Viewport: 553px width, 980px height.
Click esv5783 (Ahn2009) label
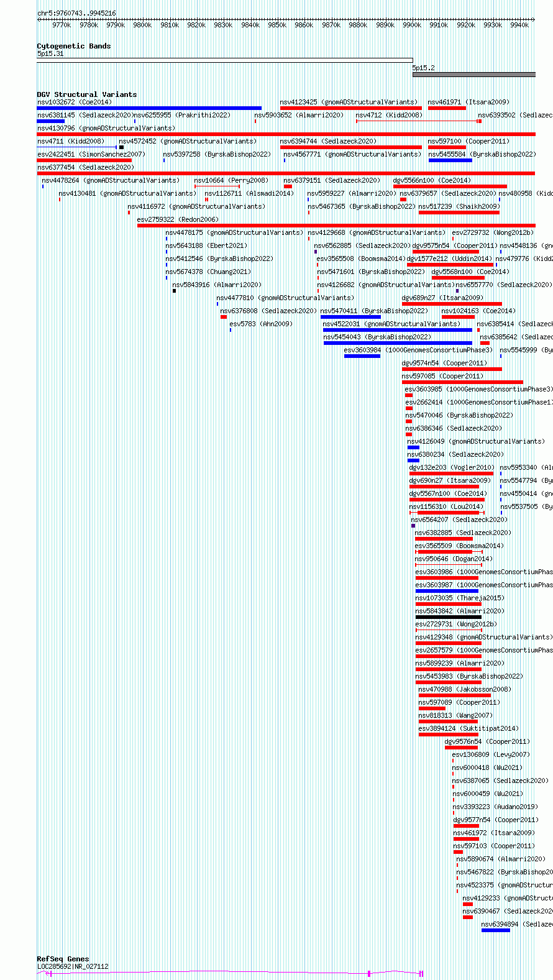[x=261, y=324]
